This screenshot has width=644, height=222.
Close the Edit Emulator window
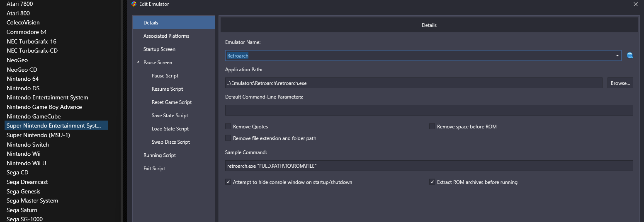coord(636,4)
